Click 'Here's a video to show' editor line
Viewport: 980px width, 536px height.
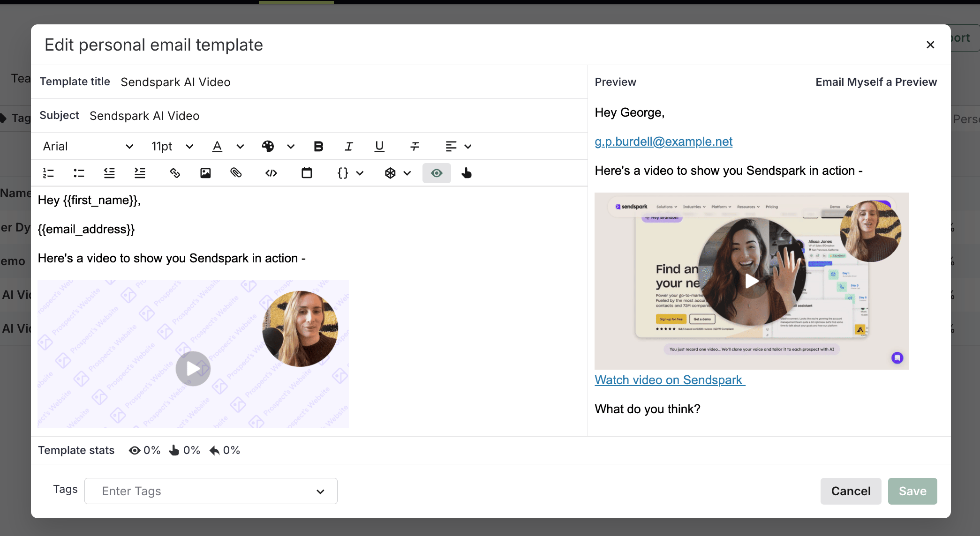pyautogui.click(x=172, y=259)
